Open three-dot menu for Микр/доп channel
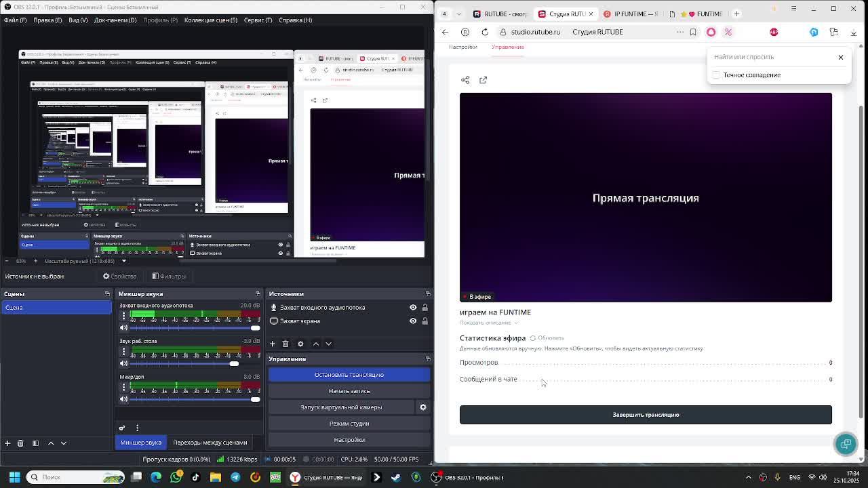Viewport: 868px width, 488px height. [x=123, y=387]
